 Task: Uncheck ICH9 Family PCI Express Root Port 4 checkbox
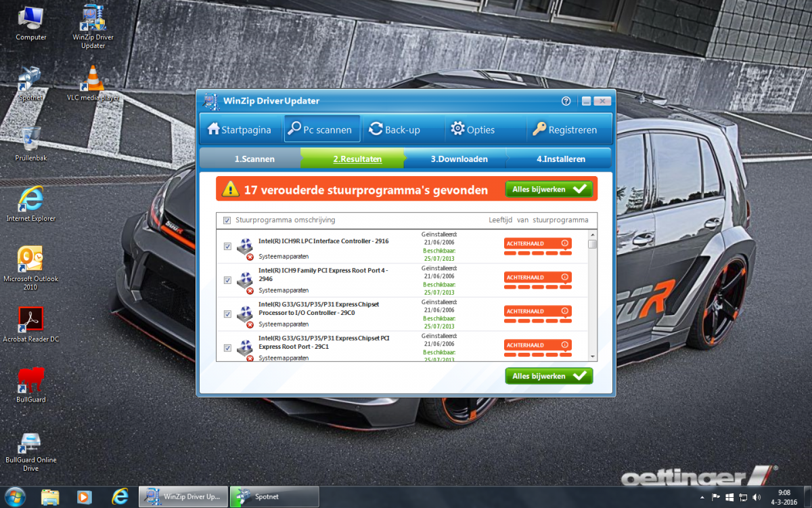click(x=227, y=280)
